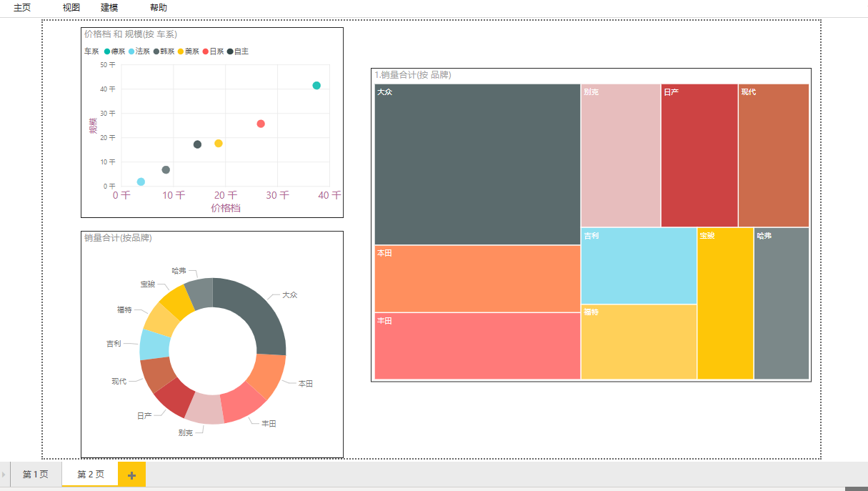The image size is (868, 491).
Task: Click the coral 丰田 donut slice
Action: coord(242,404)
